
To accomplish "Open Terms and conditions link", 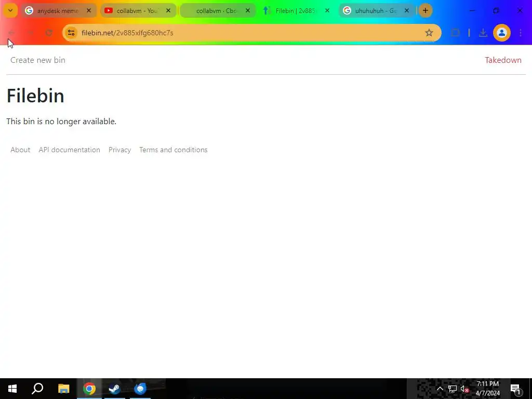I will (x=174, y=150).
